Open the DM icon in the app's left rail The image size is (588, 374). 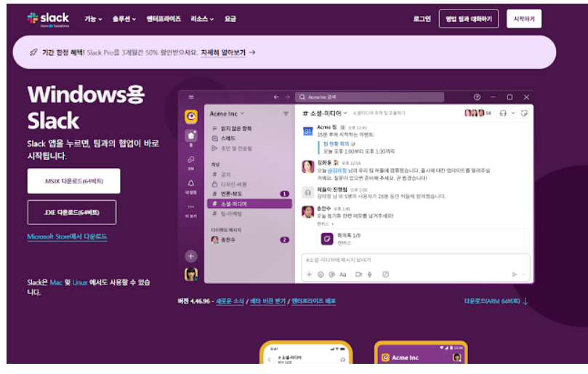[191, 159]
